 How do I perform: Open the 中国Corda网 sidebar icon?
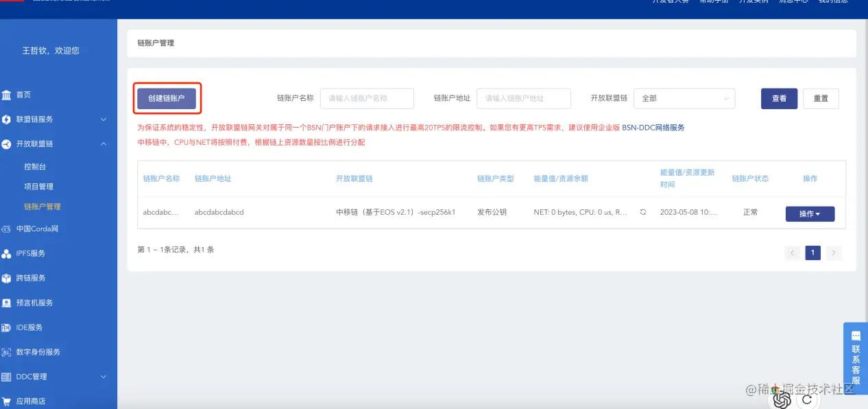click(x=6, y=229)
